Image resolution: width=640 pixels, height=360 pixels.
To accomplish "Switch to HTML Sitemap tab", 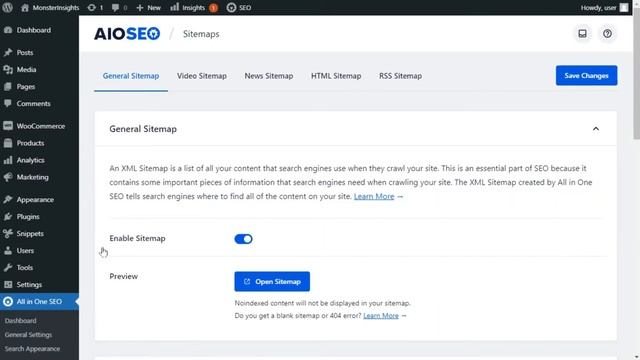I will 336,76.
